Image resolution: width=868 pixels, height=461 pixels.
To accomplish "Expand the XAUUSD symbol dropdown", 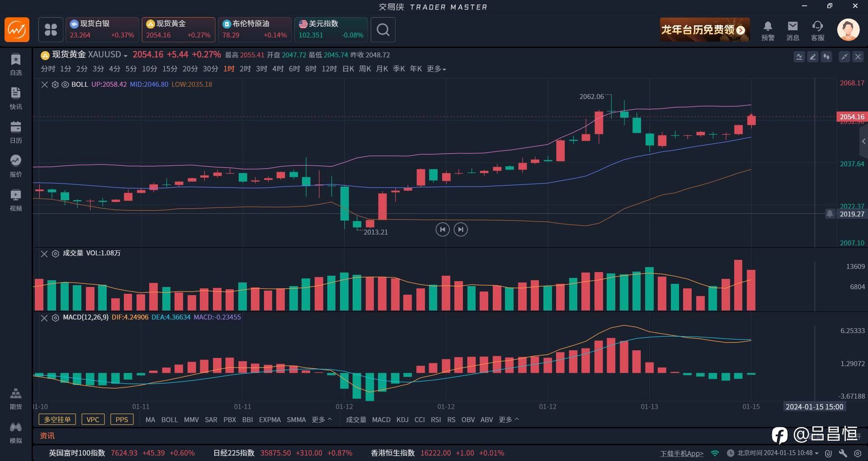I will [x=125, y=56].
